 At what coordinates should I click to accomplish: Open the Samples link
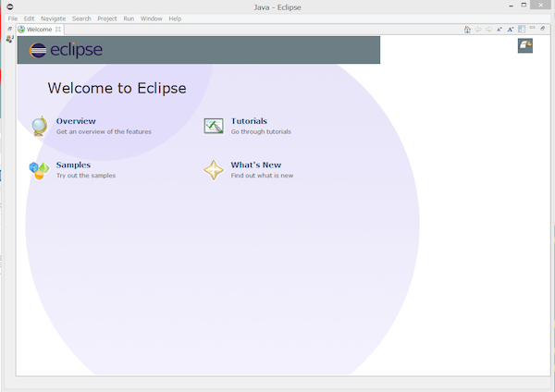click(x=73, y=165)
